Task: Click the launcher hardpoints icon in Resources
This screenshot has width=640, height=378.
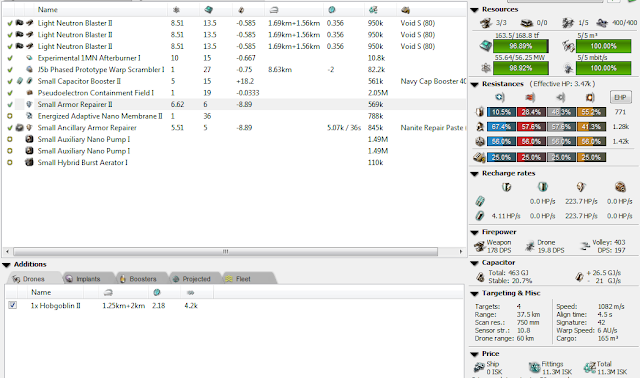Action: 527,23
